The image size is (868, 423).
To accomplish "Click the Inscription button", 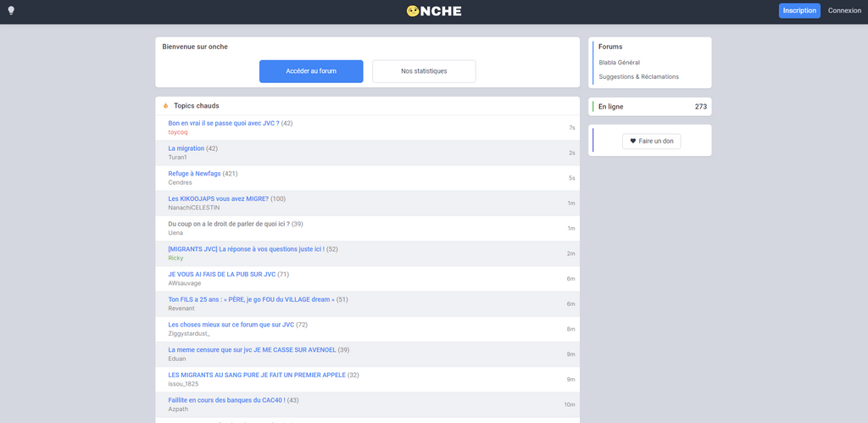I will coord(799,10).
